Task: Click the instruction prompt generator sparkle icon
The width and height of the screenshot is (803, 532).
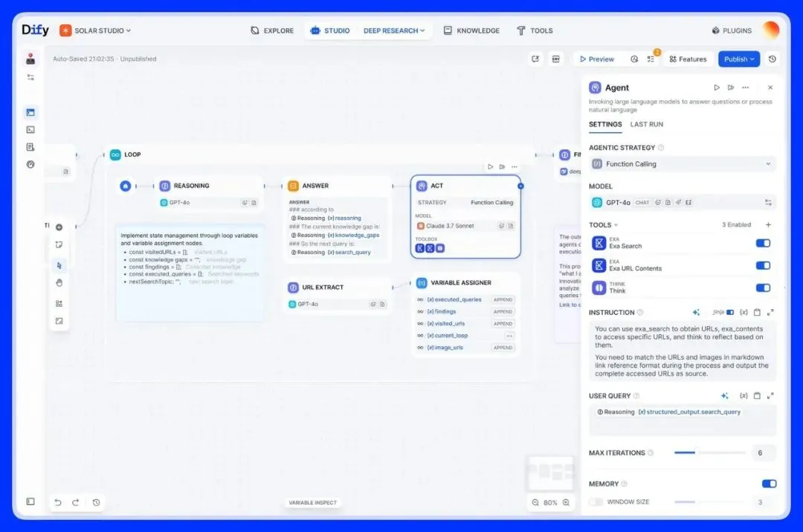Action: click(x=696, y=312)
